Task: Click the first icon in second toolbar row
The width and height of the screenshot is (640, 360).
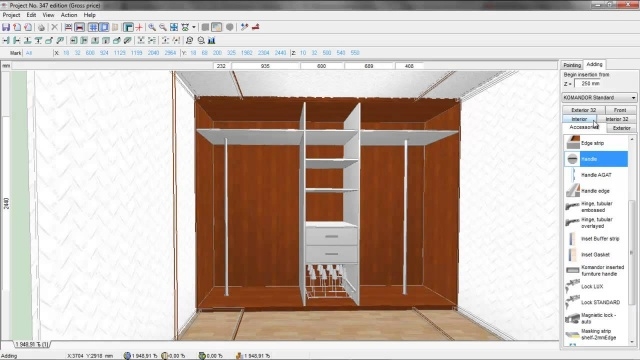Action: coord(6,40)
